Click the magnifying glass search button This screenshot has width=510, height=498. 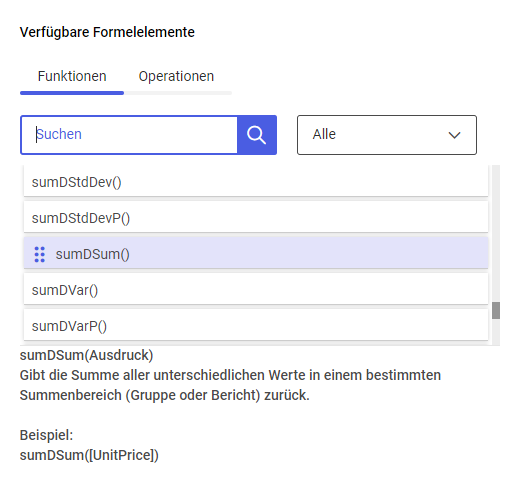click(x=257, y=135)
